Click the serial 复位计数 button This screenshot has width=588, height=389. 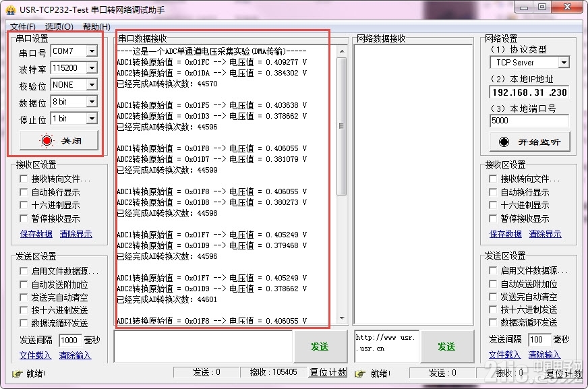(x=328, y=373)
